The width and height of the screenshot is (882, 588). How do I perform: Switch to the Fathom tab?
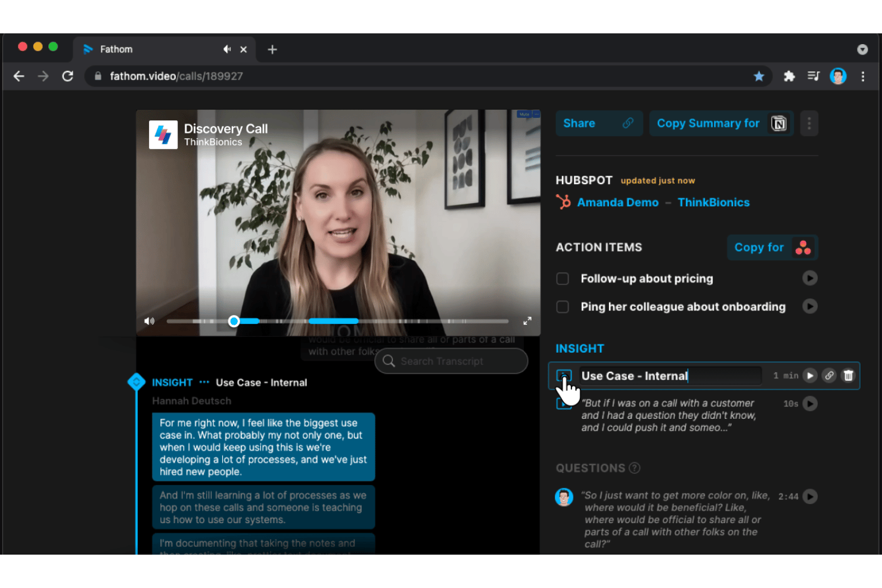coord(164,49)
